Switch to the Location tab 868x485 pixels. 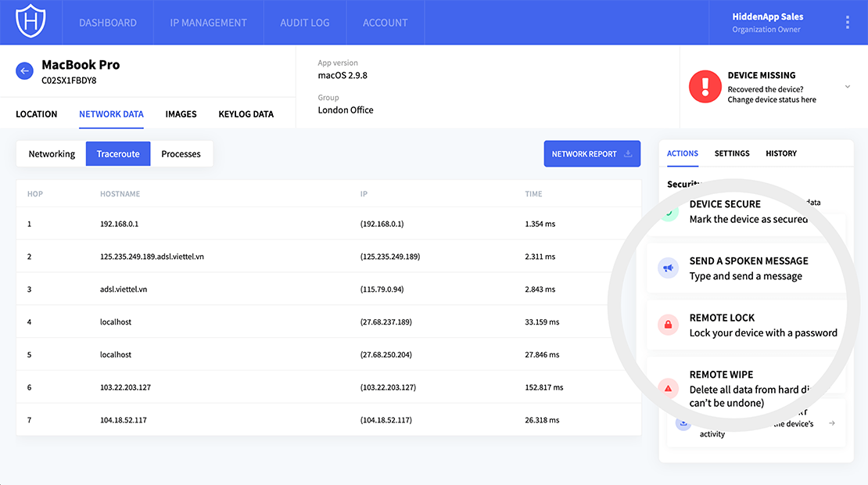[x=37, y=114]
